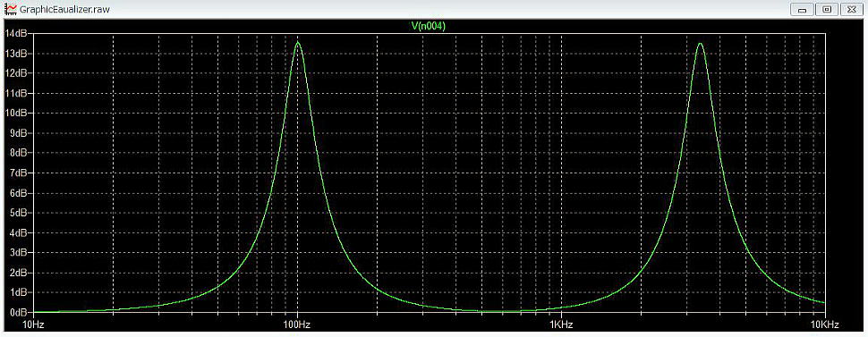Click the 13dB vertical axis label
This screenshot has height=337, width=868.
coord(16,53)
